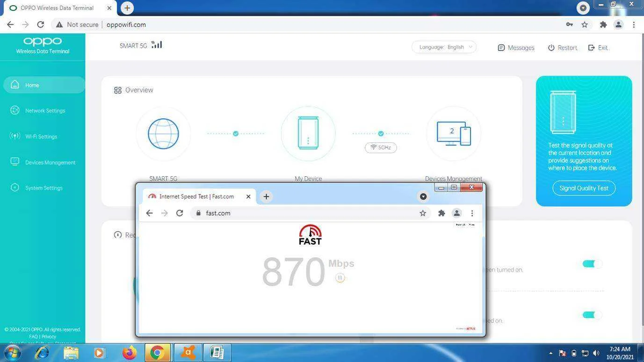The height and width of the screenshot is (362, 644).
Task: Open Extensions in the oppowifi.com window
Action: [x=603, y=25]
